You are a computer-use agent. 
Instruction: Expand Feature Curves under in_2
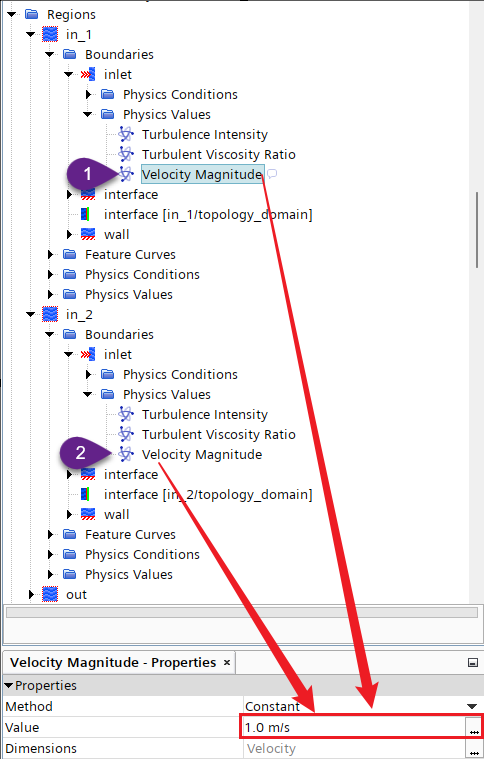coord(50,534)
